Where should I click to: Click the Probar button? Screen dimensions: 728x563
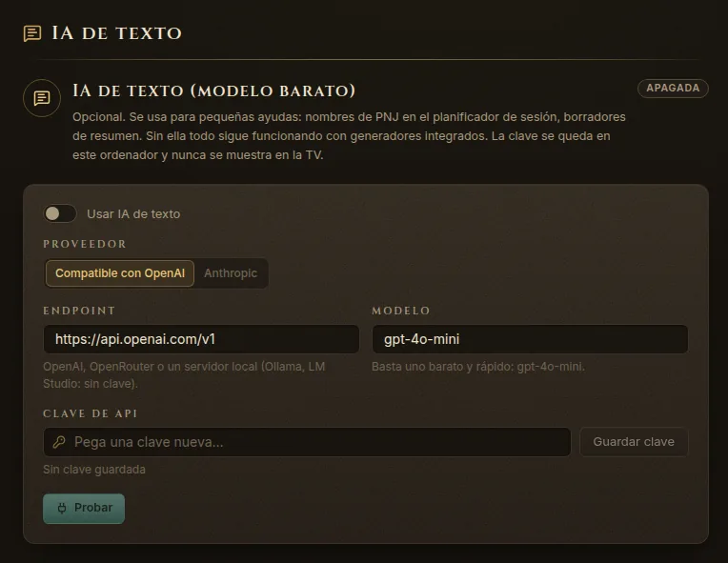pyautogui.click(x=84, y=509)
